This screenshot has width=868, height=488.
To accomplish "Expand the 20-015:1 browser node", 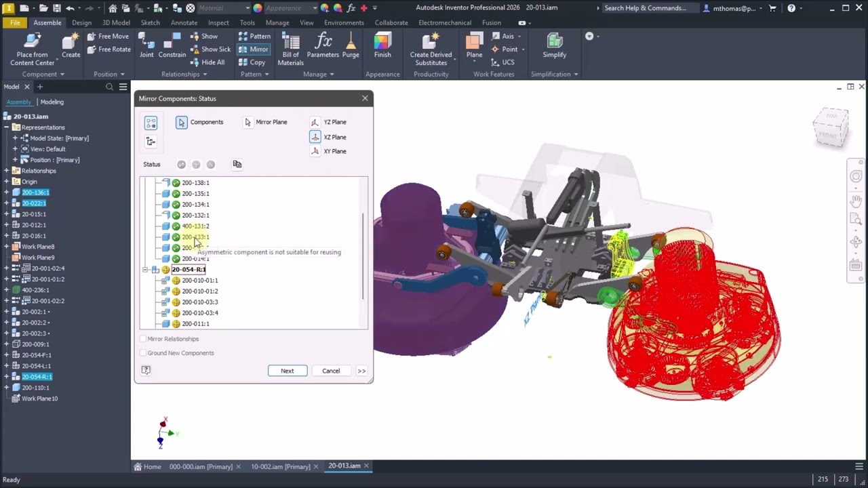I will (x=7, y=214).
